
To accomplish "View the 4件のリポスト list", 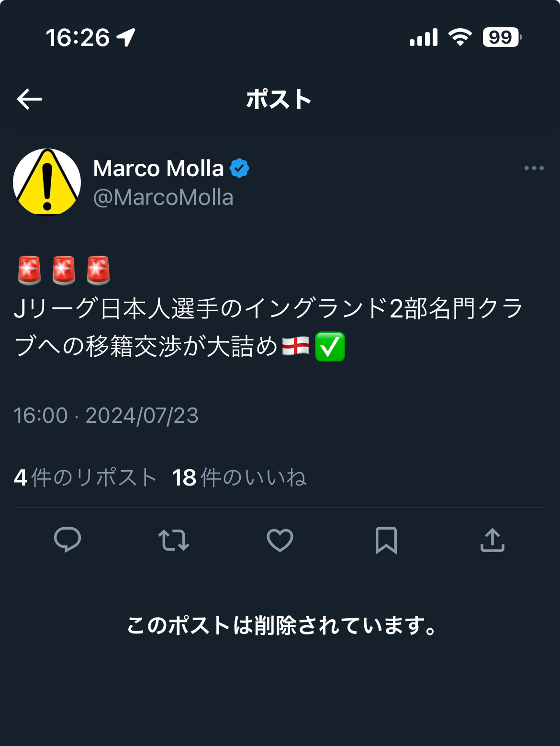I will (85, 477).
